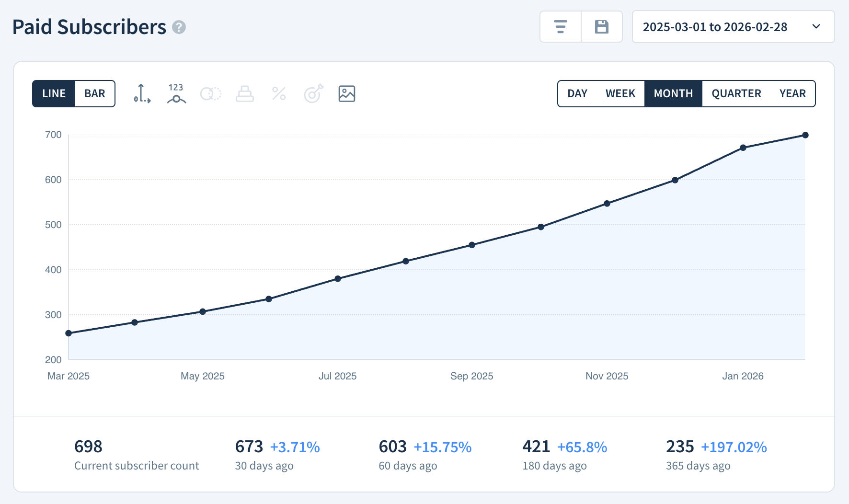Image resolution: width=849 pixels, height=504 pixels.
Task: Open the axis annotation tool icon
Action: (141, 94)
